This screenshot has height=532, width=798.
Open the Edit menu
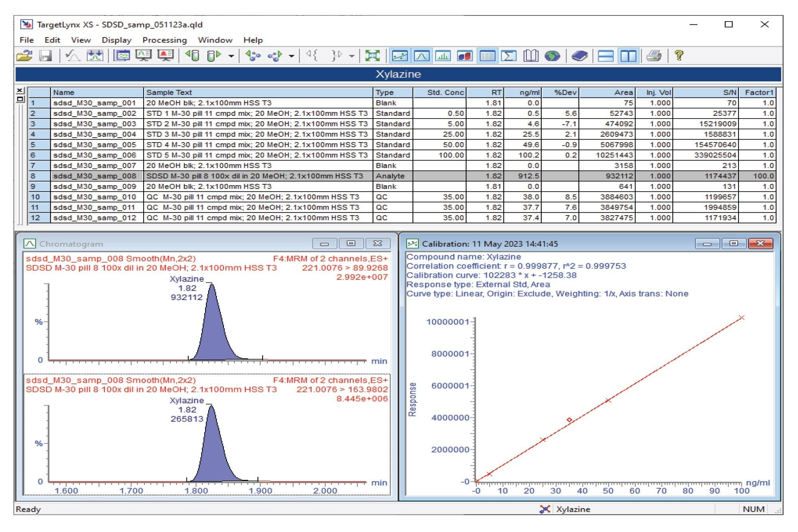[52, 40]
